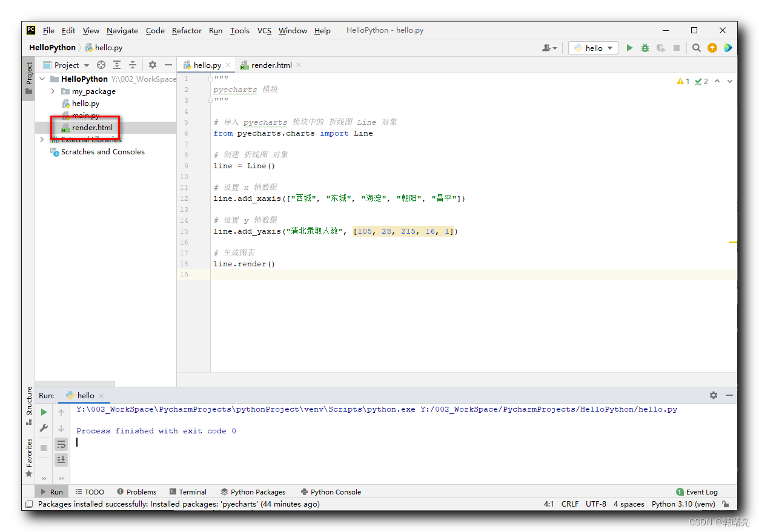Toggle the Terminal tool window

tap(188, 491)
